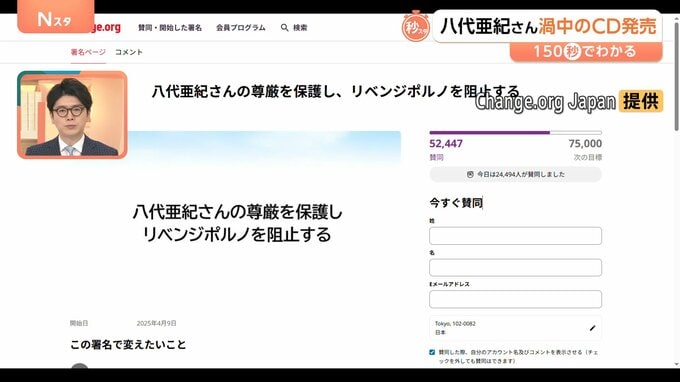Click the 名 first name input field
This screenshot has height=382, width=680.
point(515,268)
